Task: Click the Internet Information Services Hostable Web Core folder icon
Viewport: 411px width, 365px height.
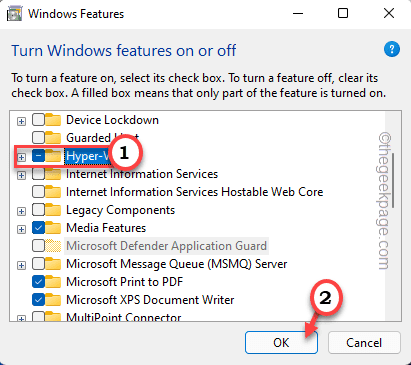Action: pyautogui.click(x=53, y=192)
